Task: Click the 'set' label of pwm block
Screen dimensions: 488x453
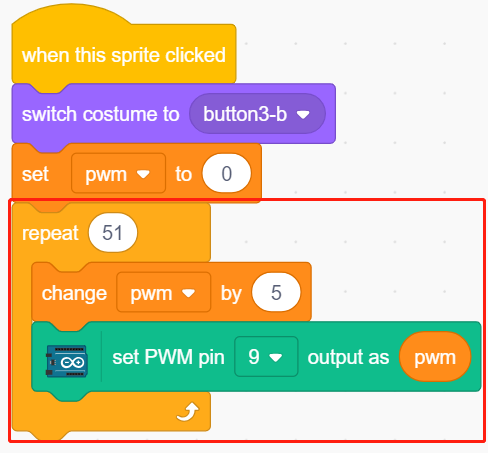Action: point(35,174)
